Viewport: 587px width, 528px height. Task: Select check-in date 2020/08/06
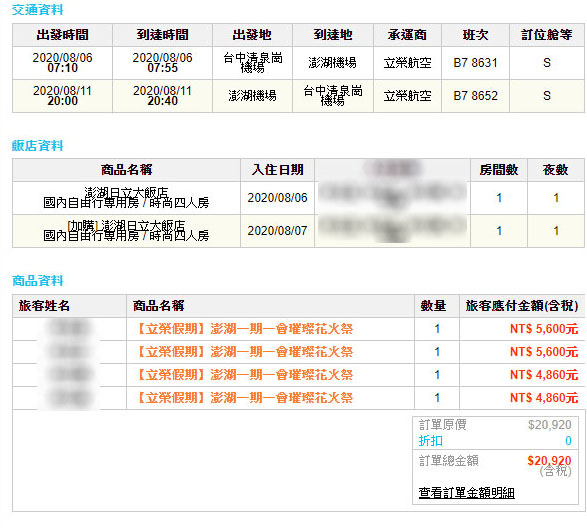(x=277, y=198)
